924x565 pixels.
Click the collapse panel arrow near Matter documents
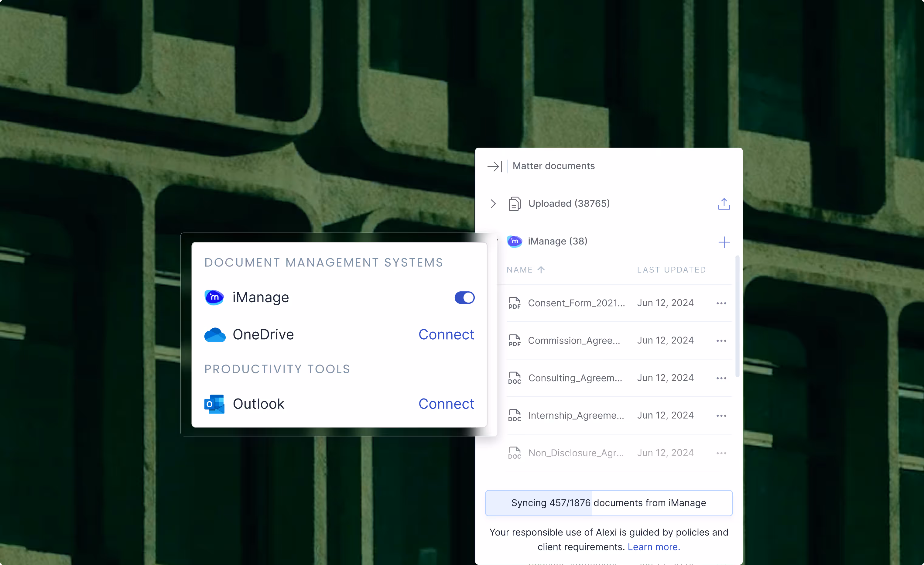494,166
